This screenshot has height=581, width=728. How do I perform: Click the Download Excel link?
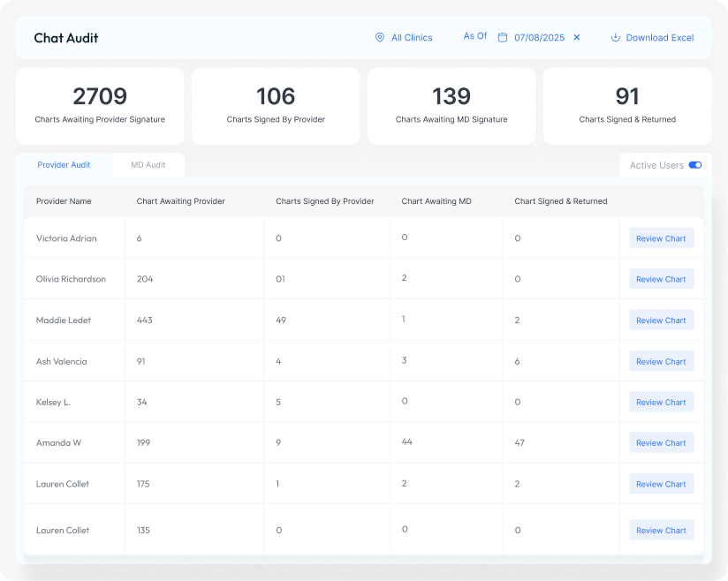pyautogui.click(x=659, y=38)
